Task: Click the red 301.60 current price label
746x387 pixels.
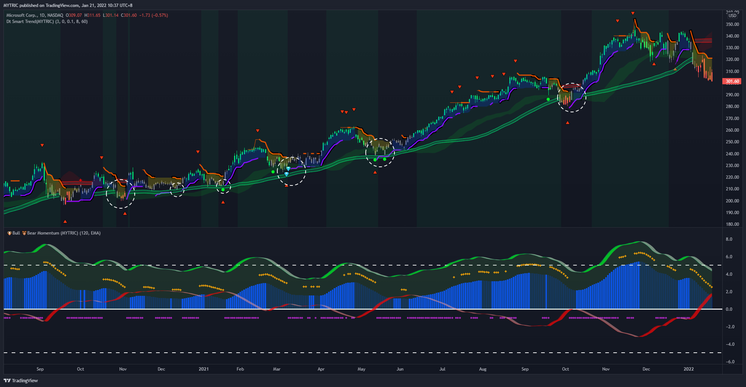Action: click(731, 81)
